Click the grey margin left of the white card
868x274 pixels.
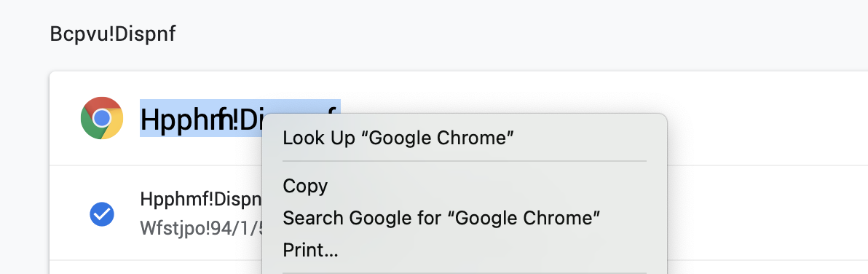24,171
